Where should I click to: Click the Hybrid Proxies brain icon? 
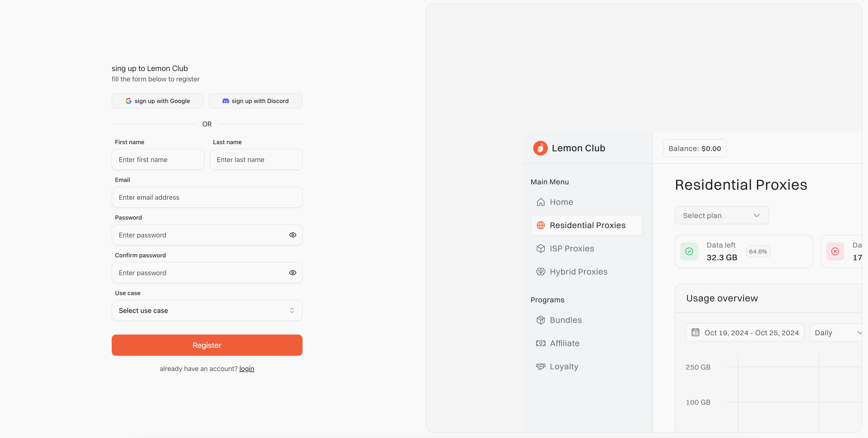[x=540, y=272]
